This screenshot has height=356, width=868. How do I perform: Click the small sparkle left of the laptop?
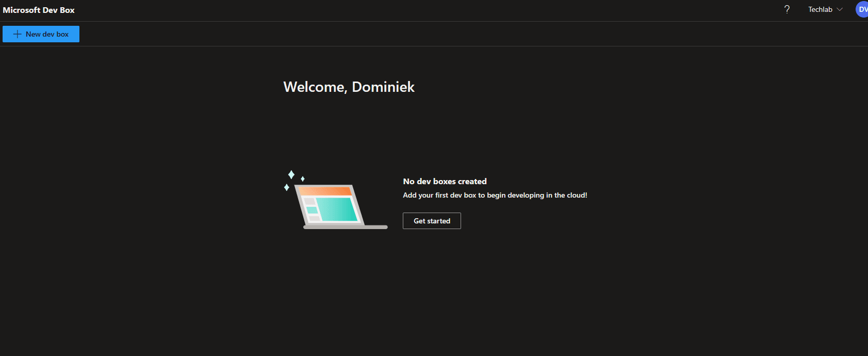(287, 187)
